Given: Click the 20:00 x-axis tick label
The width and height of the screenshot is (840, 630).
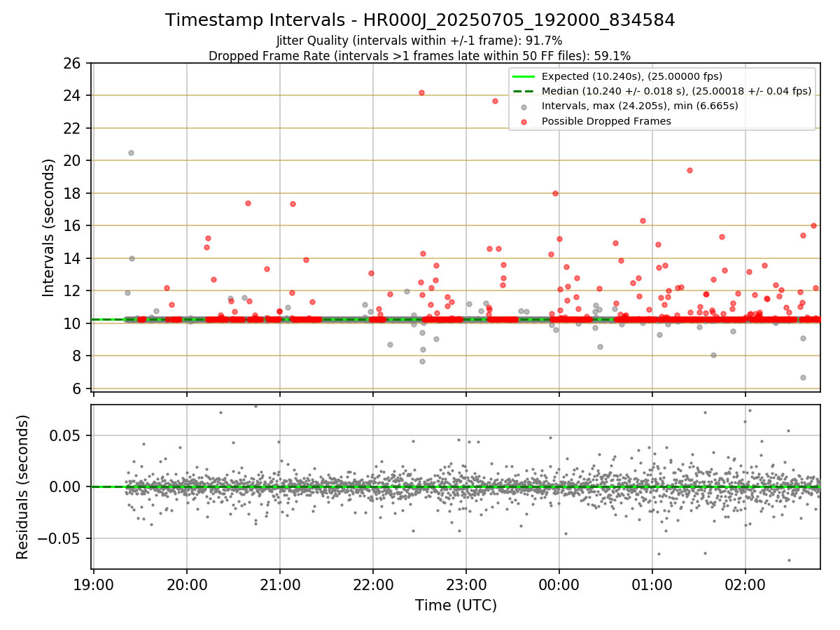Looking at the screenshot, I should 187,584.
